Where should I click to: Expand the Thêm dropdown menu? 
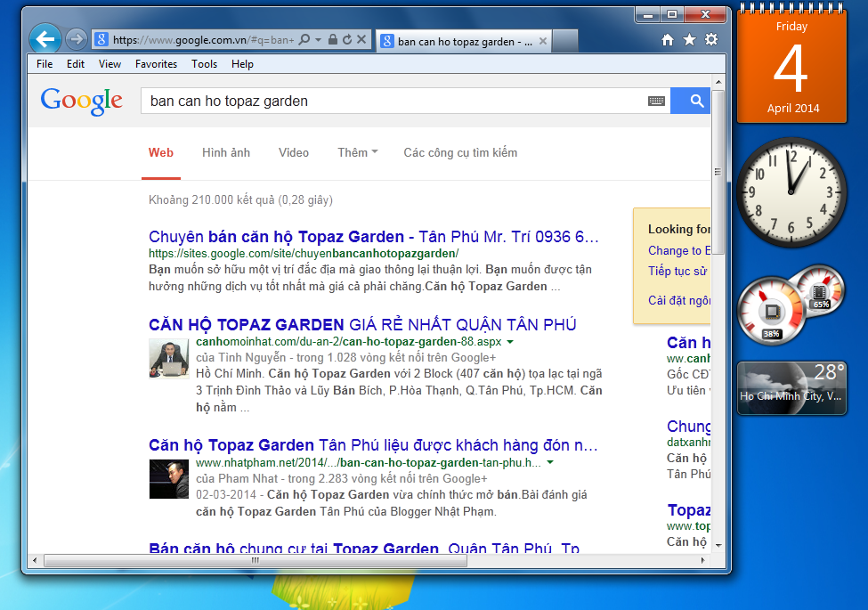(358, 153)
